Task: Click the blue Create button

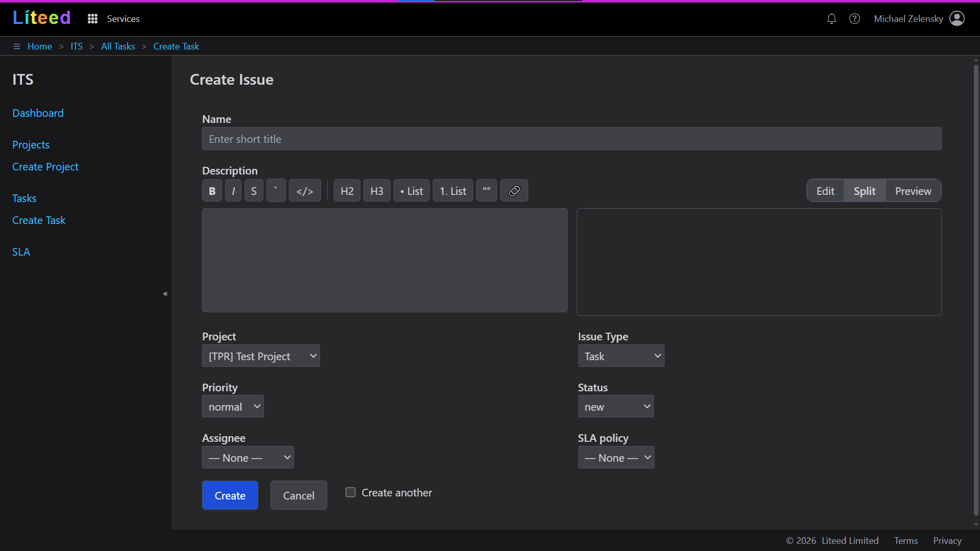Action: pyautogui.click(x=230, y=495)
